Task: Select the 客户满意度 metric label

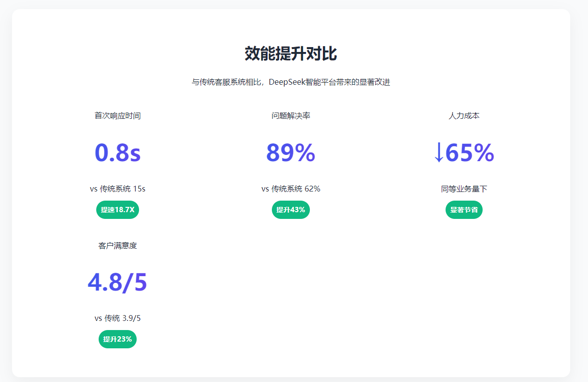Action: coord(117,246)
